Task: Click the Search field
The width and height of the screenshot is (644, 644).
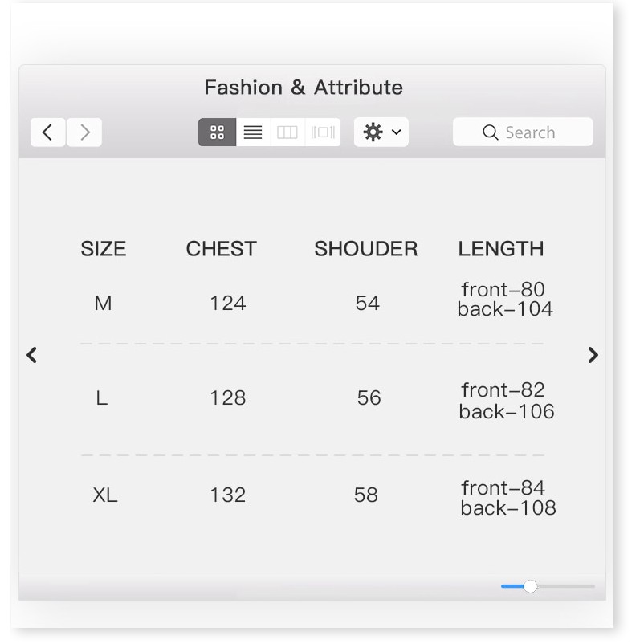Action: tap(530, 132)
